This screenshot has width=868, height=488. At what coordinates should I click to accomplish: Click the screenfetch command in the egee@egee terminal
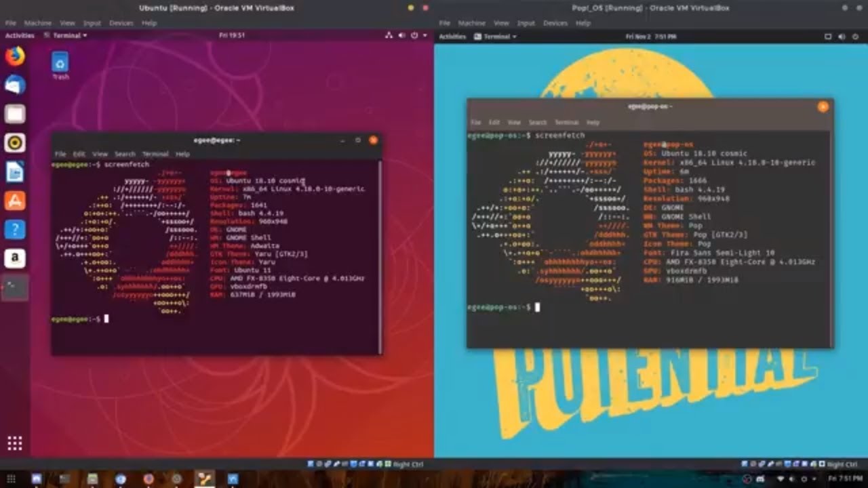[x=127, y=165]
